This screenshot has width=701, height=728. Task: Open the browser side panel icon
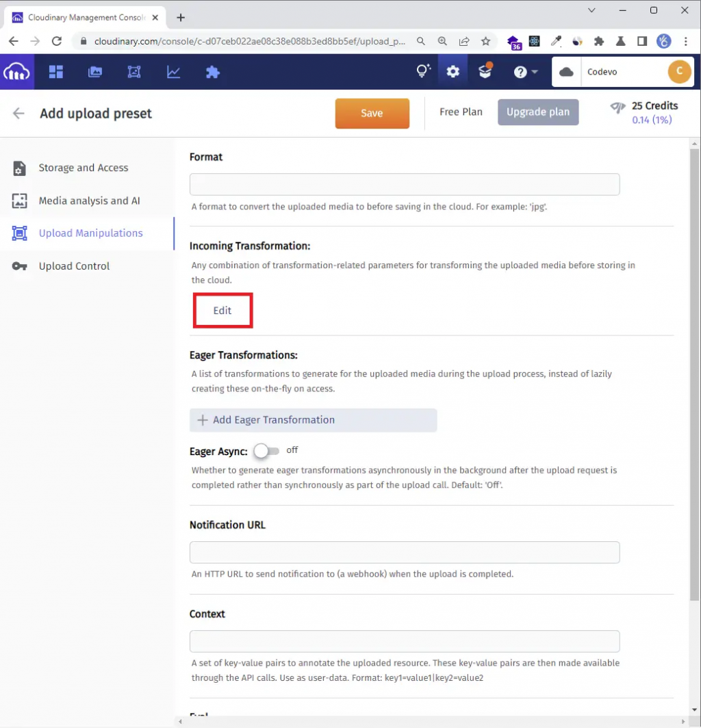click(642, 41)
